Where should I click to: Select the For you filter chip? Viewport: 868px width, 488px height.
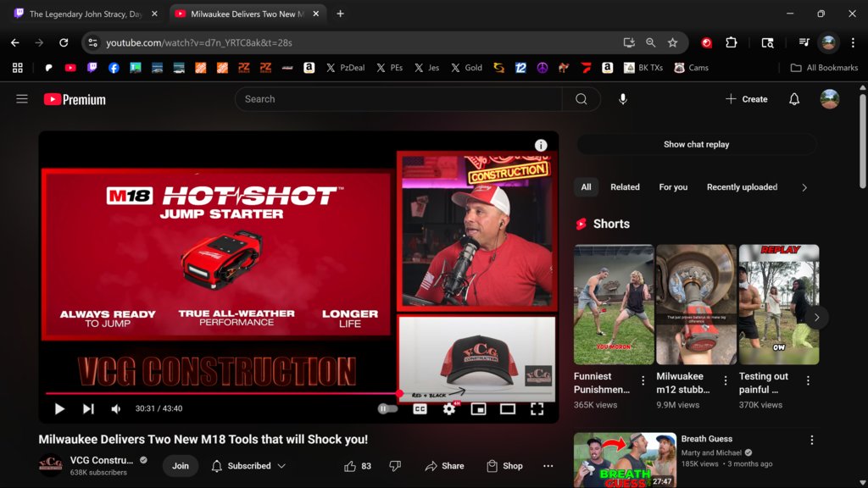point(673,187)
